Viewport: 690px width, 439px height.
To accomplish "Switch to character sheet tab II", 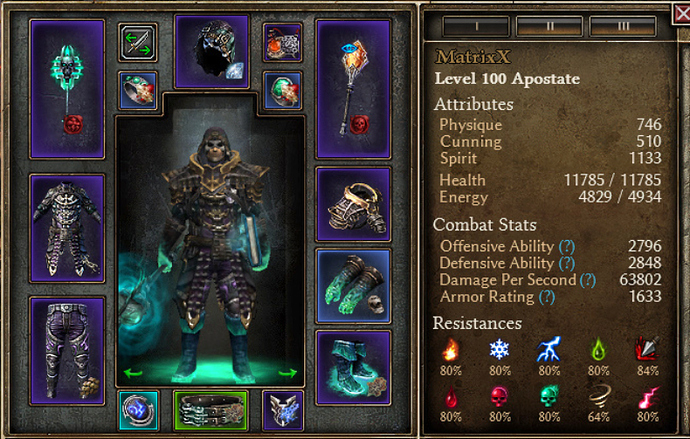I will click(550, 26).
